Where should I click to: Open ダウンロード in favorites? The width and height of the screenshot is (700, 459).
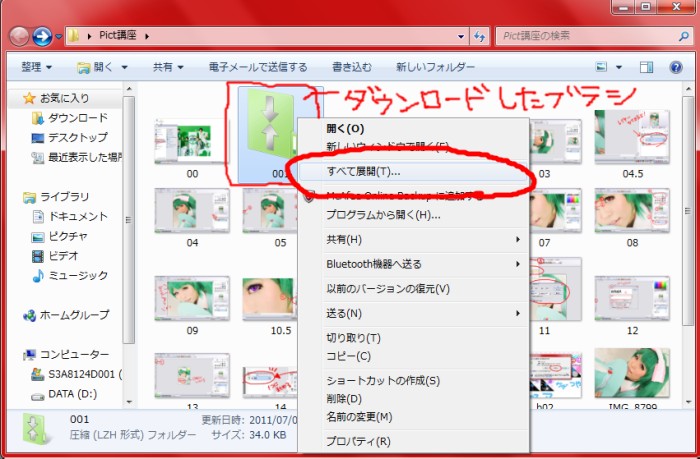(70, 118)
